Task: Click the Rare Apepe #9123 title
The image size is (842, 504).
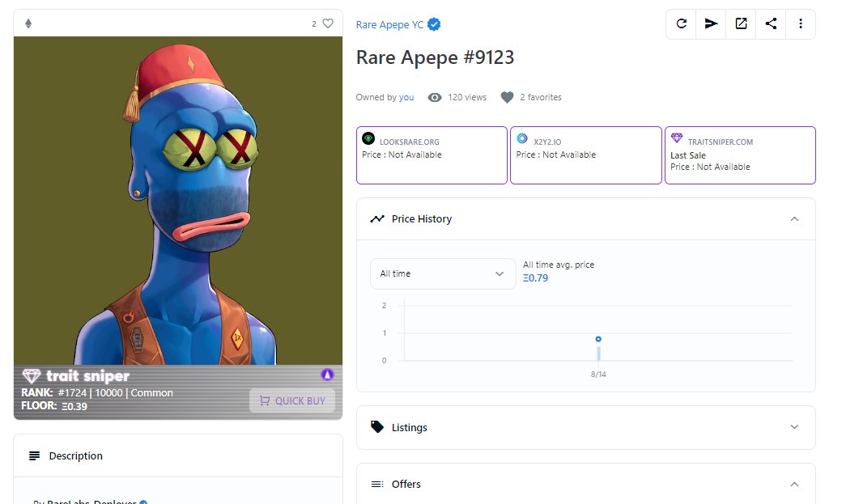Action: pos(435,57)
